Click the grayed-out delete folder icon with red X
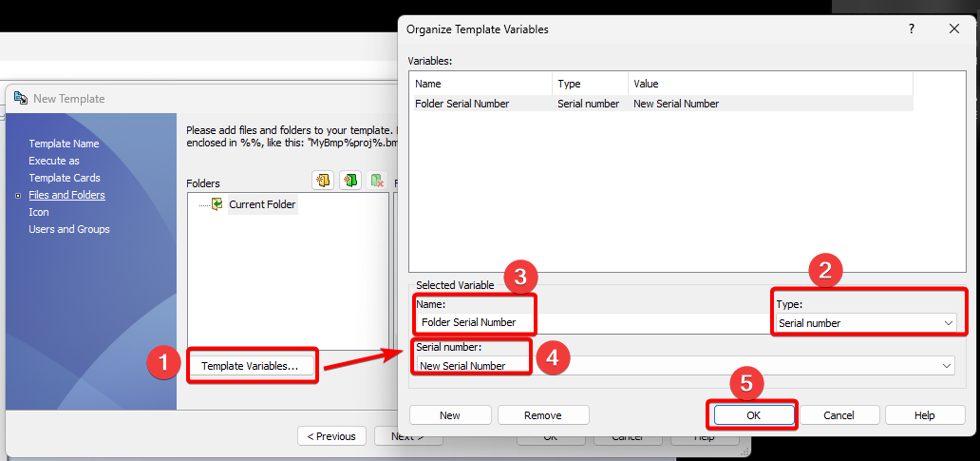Image resolution: width=980 pixels, height=461 pixels. tap(378, 181)
